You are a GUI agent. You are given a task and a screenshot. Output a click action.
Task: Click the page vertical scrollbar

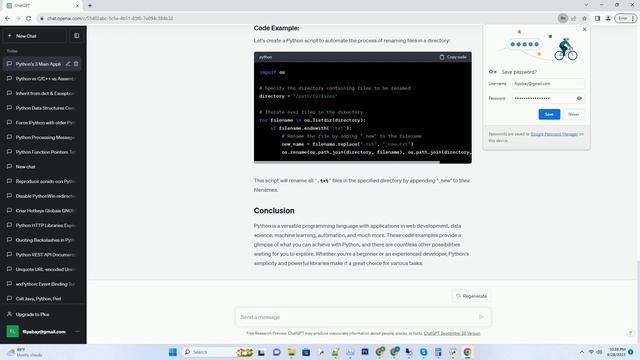(x=638, y=302)
